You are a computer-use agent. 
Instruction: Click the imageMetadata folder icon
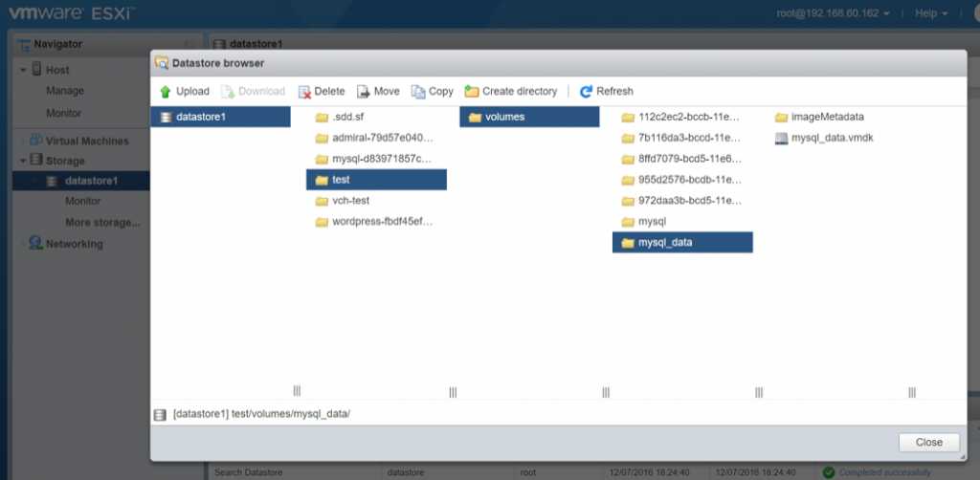click(781, 118)
